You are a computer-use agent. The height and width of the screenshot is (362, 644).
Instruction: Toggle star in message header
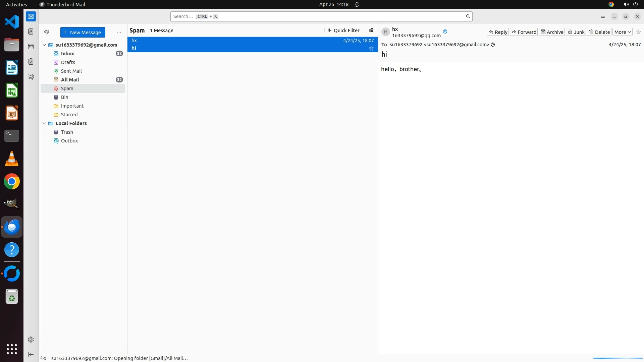pyautogui.click(x=638, y=32)
